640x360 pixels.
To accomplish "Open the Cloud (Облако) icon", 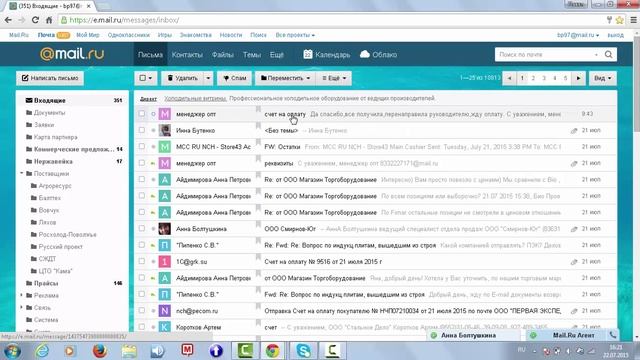I will [365, 54].
